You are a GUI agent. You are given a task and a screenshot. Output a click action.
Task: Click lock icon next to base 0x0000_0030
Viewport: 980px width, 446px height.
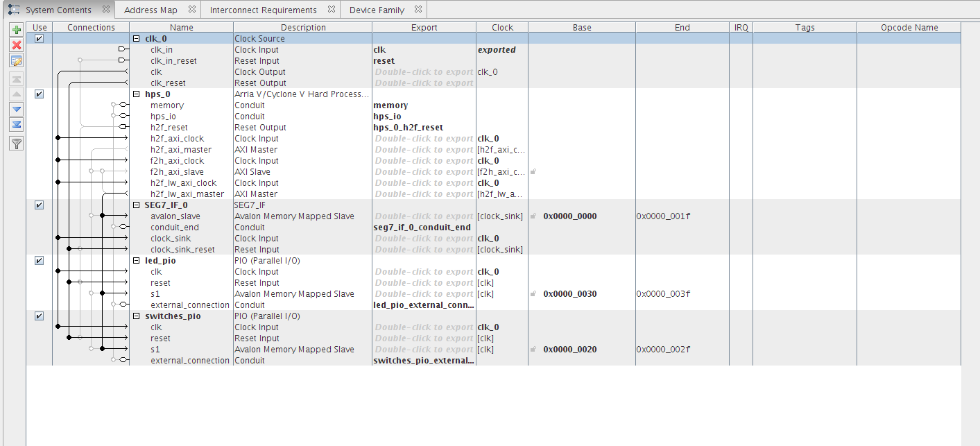(x=533, y=294)
